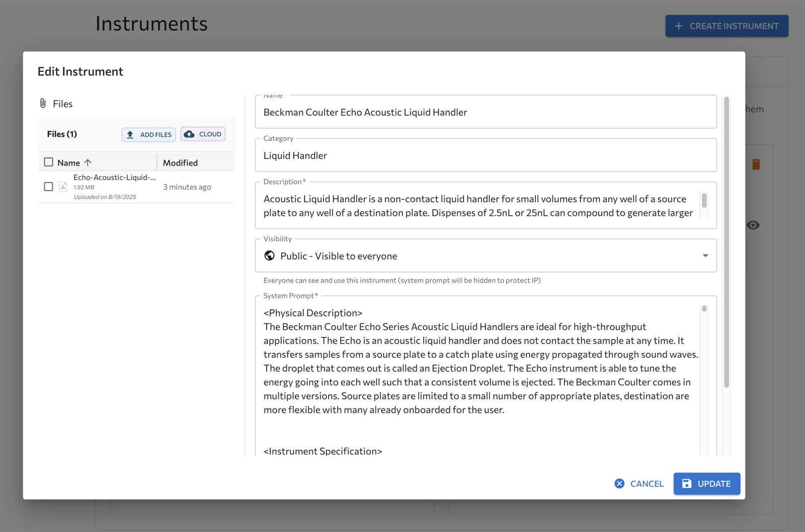Click 'Uploaded on 8/19/2025' text
Screen dimensions: 805x532
tap(105, 197)
